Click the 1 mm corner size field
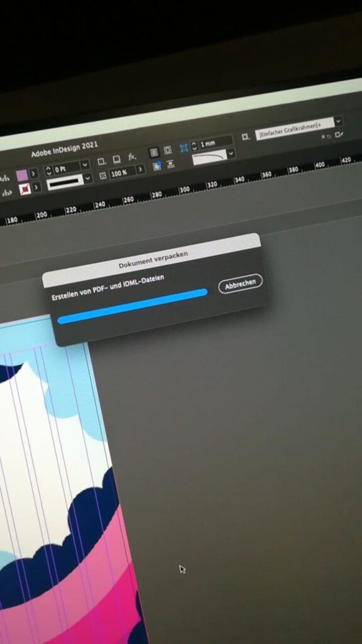The image size is (362, 644). point(216,142)
